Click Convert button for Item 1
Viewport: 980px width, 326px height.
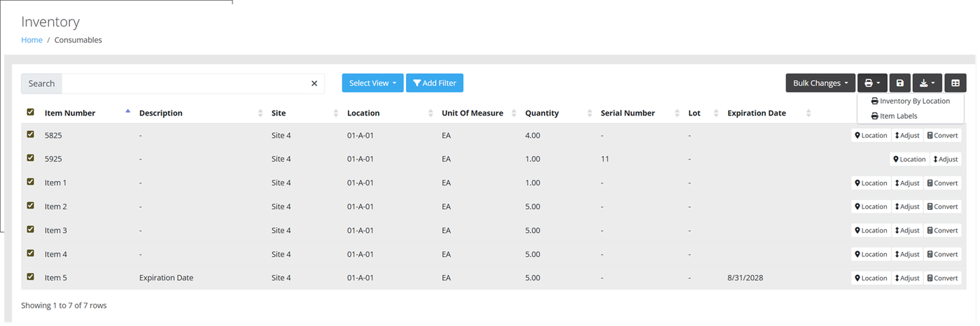(942, 183)
